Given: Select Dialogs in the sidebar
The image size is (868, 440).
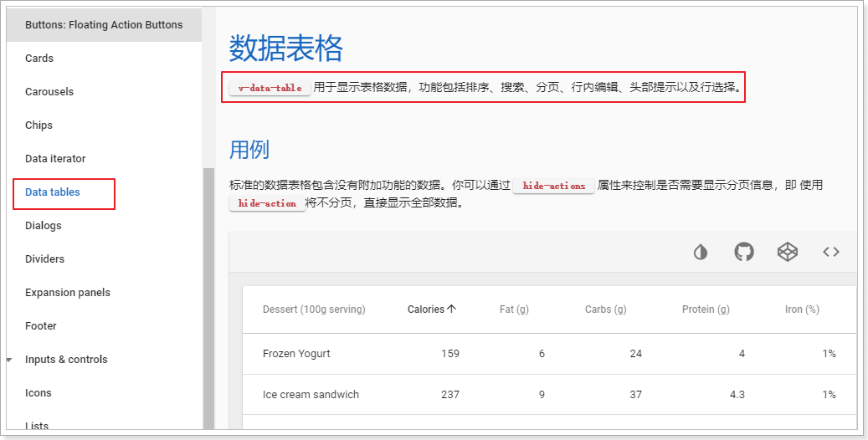Looking at the screenshot, I should coord(44,226).
